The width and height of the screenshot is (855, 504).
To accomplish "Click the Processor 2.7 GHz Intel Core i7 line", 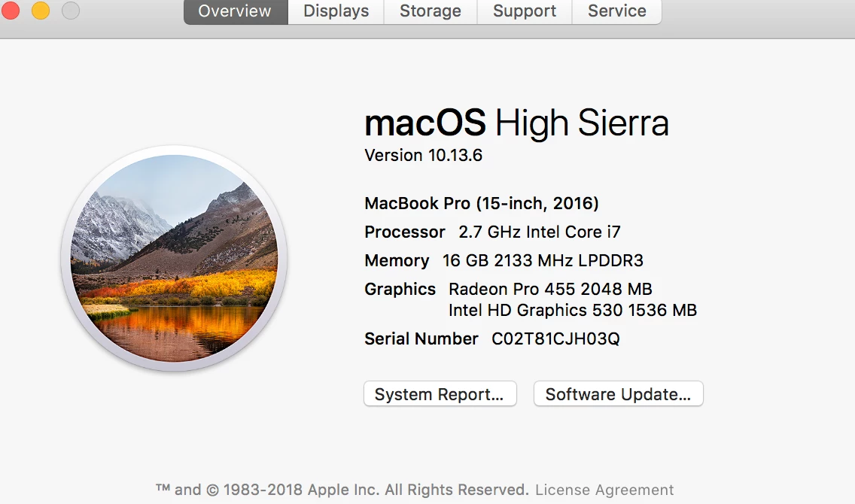I will (492, 232).
